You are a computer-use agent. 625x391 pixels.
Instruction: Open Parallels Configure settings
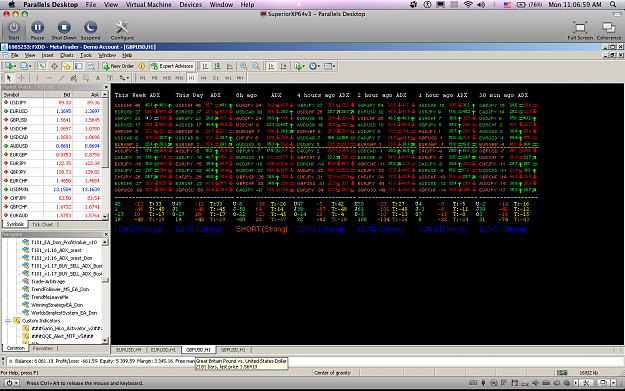[122, 30]
